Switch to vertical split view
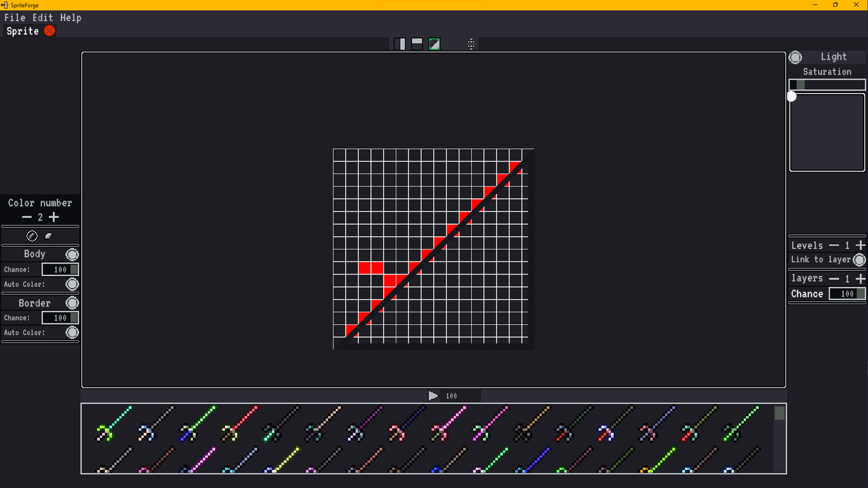 pos(401,43)
